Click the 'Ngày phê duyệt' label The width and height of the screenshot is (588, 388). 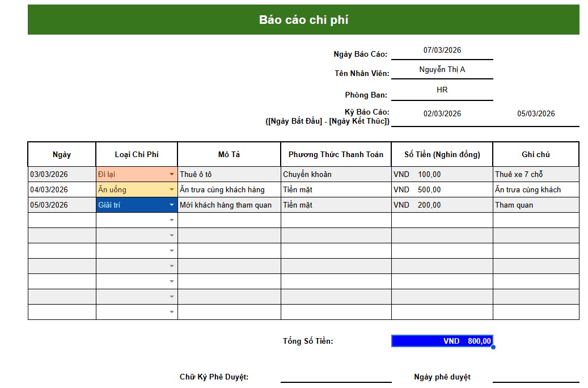[442, 377]
